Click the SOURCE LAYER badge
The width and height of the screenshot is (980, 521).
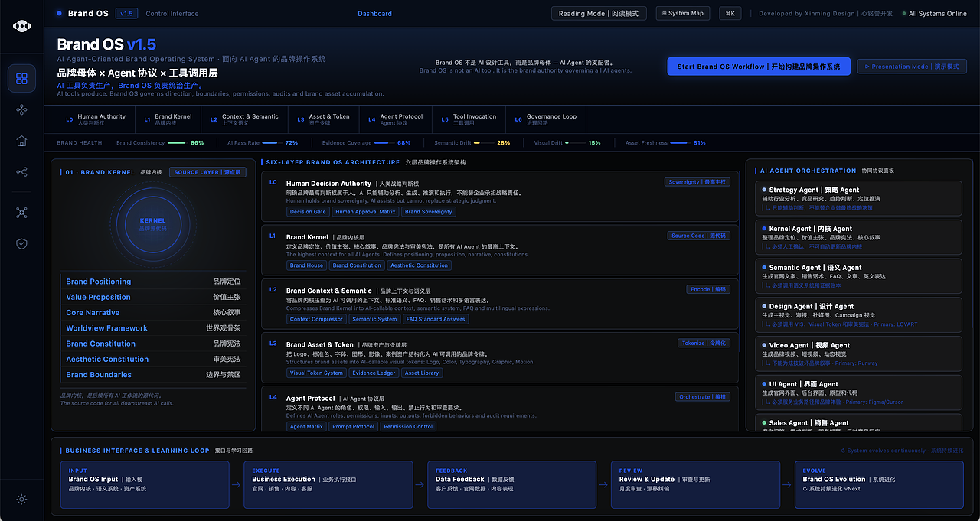point(207,172)
